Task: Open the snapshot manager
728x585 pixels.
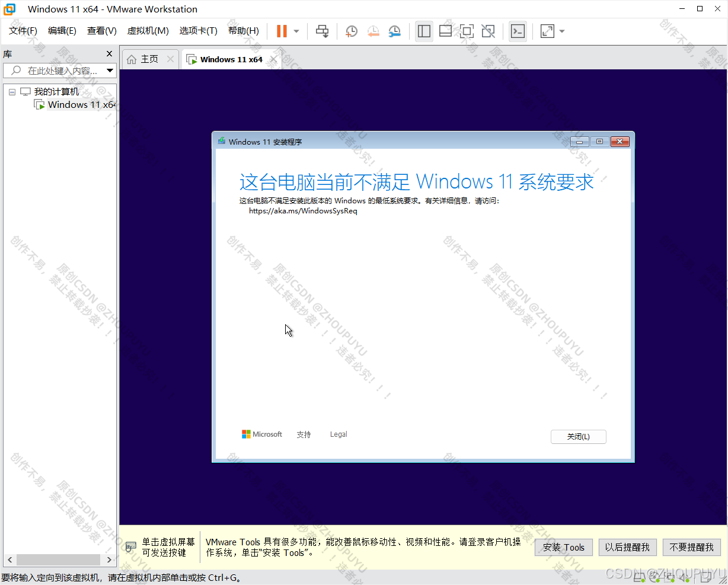Action: pos(394,31)
